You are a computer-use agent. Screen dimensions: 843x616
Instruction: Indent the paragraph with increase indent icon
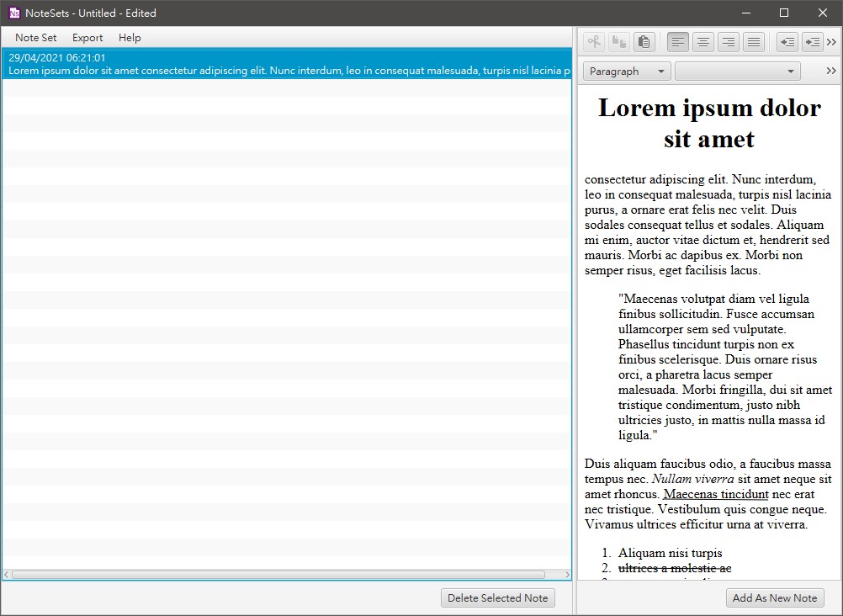[812, 42]
